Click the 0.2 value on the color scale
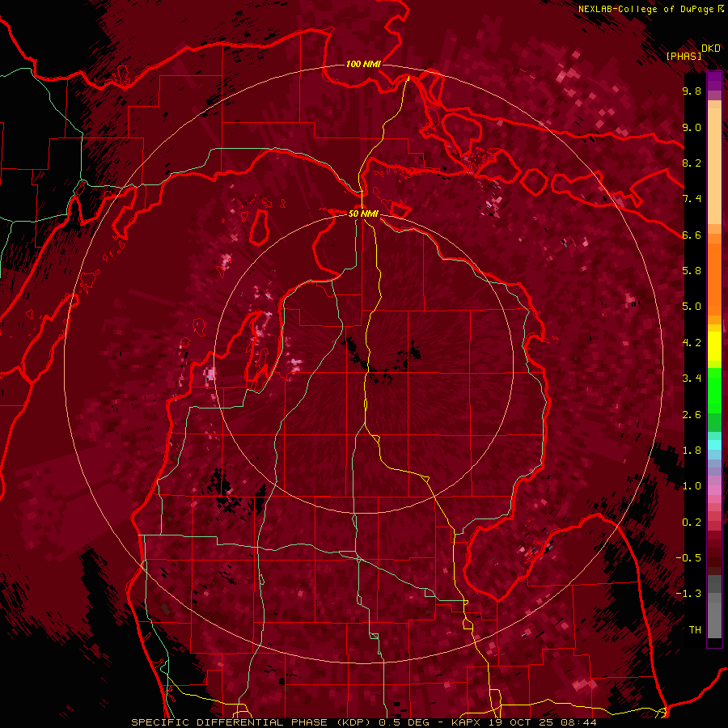The width and height of the screenshot is (728, 728). tap(692, 523)
